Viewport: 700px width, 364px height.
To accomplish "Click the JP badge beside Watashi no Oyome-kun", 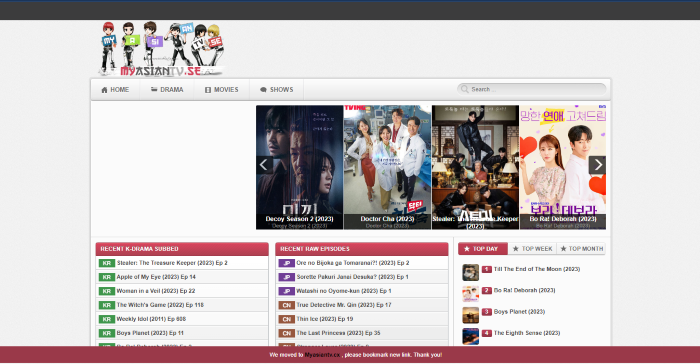I will [287, 291].
